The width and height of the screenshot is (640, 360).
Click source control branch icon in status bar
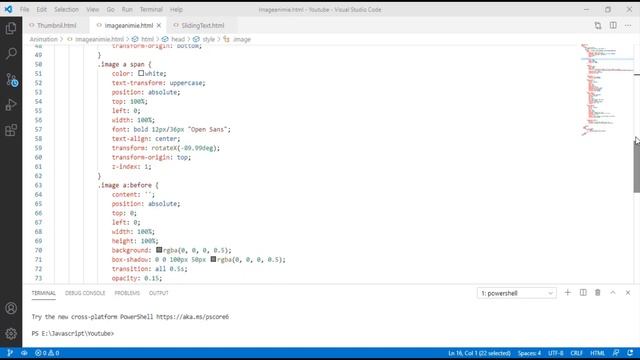tap(10, 353)
